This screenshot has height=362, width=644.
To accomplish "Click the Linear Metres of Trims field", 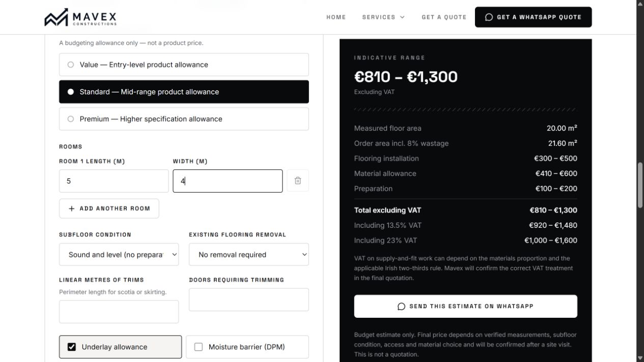I will coord(119,312).
